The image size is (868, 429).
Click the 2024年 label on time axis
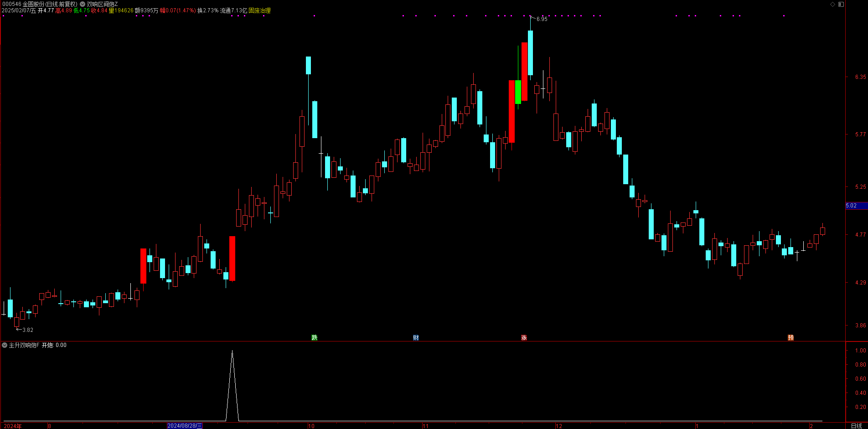[x=13, y=426]
